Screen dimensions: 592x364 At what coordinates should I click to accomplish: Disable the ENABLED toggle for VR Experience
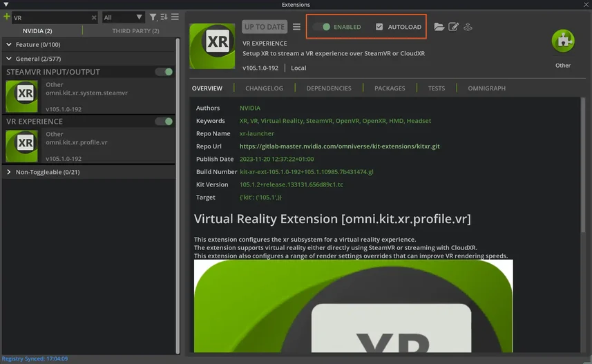[x=322, y=27]
